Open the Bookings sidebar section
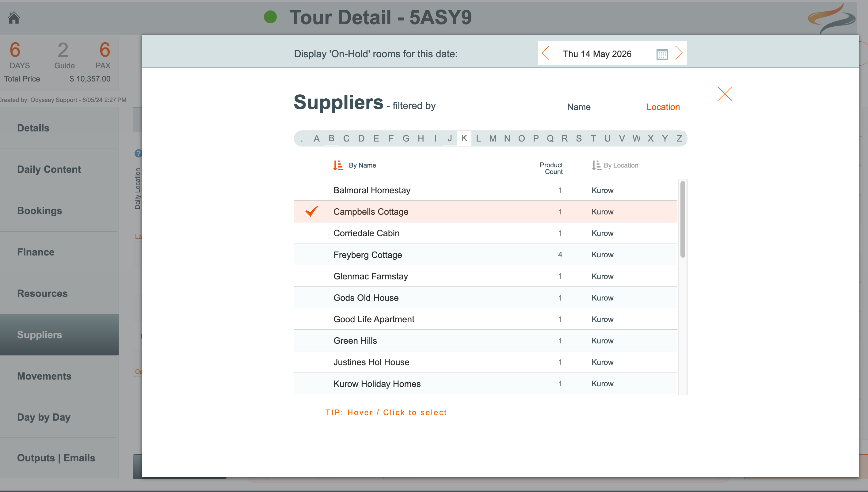The image size is (868, 492). coord(40,210)
